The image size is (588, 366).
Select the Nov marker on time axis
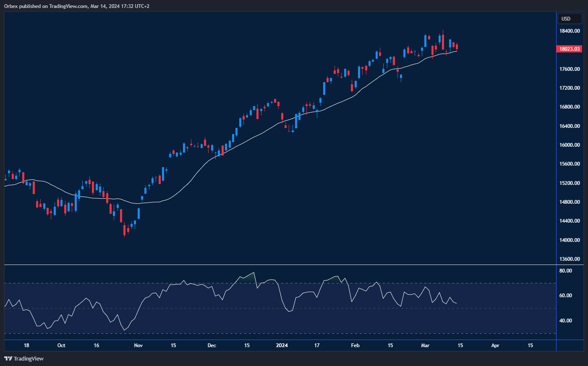tap(138, 345)
